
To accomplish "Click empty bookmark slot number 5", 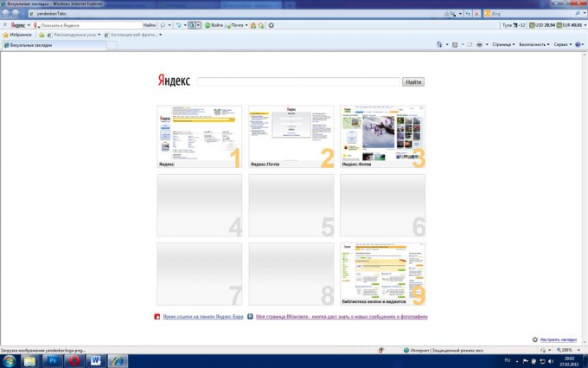I will (291, 205).
